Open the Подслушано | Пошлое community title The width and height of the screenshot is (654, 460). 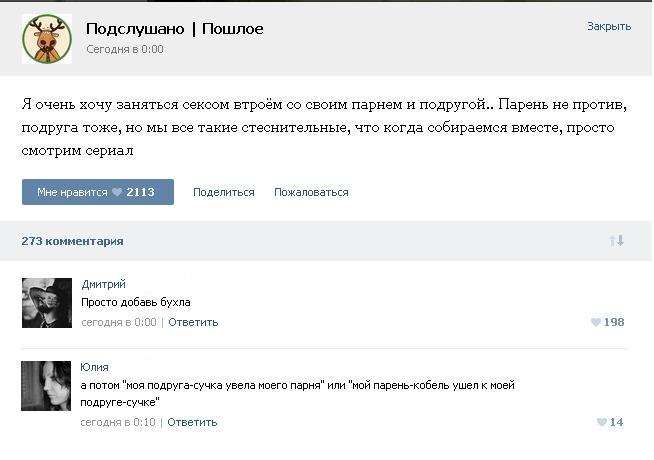click(174, 29)
